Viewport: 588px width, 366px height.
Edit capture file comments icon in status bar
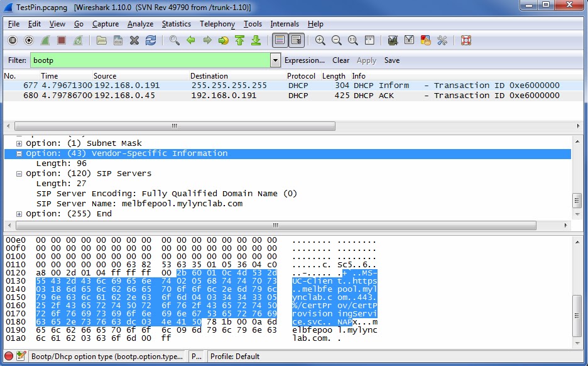point(21,356)
